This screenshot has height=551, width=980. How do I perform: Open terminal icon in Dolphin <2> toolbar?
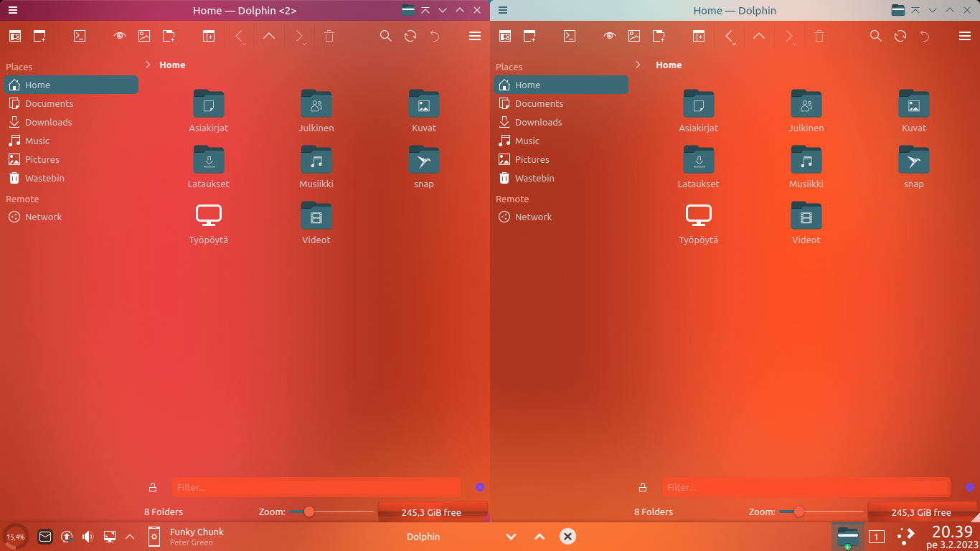[80, 36]
